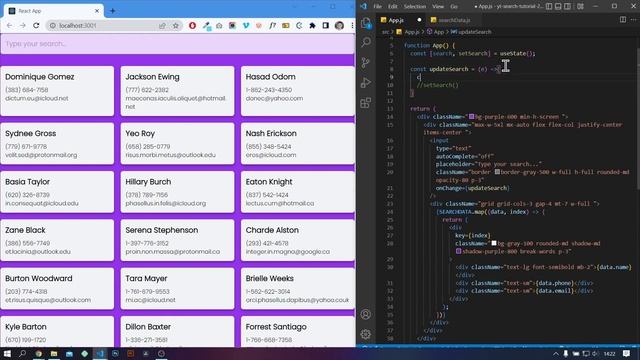Show hidden system tray icons

(x=556, y=353)
